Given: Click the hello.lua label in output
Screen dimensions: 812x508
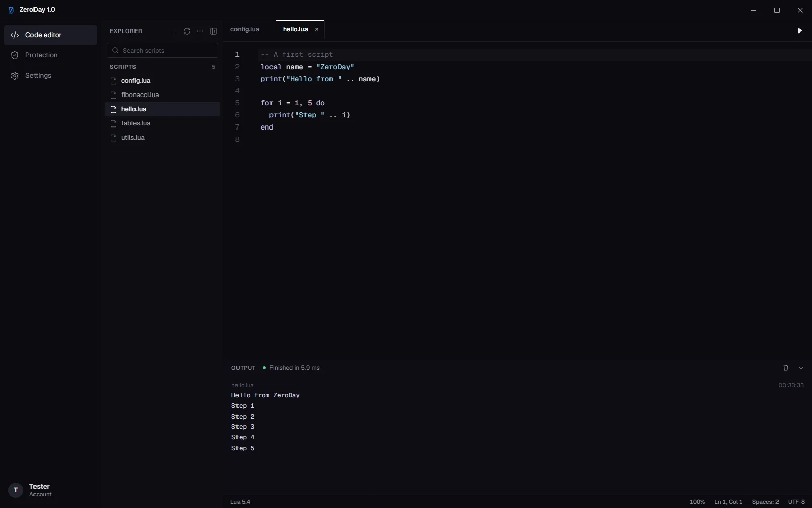Looking at the screenshot, I should (243, 385).
